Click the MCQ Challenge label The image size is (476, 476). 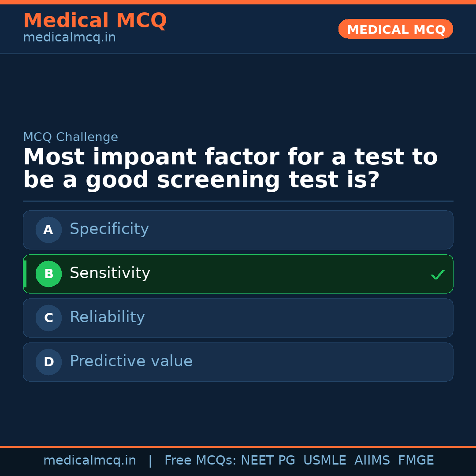[71, 137]
